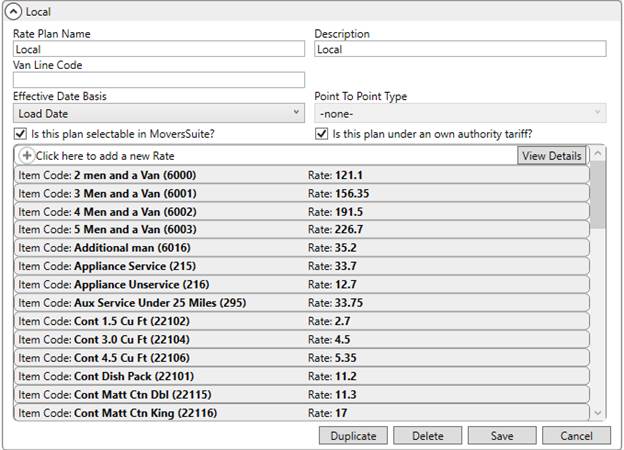The width and height of the screenshot is (624, 450).
Task: Select the Cont Dish Pack (22101) row
Action: click(300, 376)
